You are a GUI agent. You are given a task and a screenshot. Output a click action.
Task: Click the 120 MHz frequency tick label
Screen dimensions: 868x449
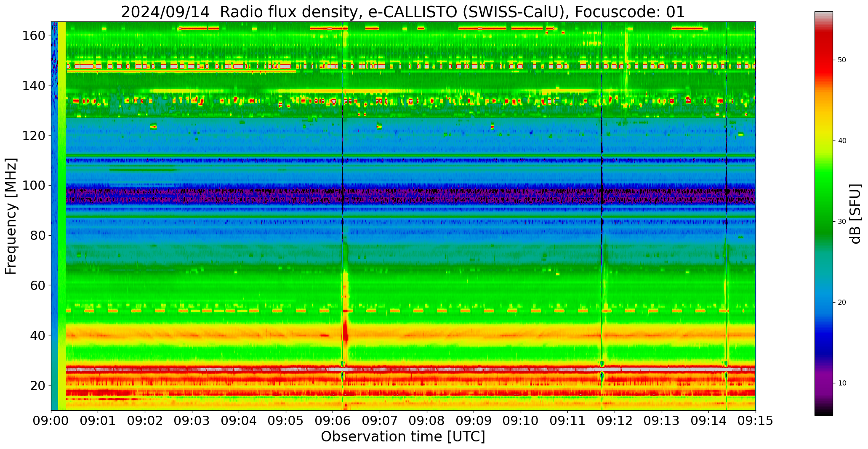(x=34, y=135)
